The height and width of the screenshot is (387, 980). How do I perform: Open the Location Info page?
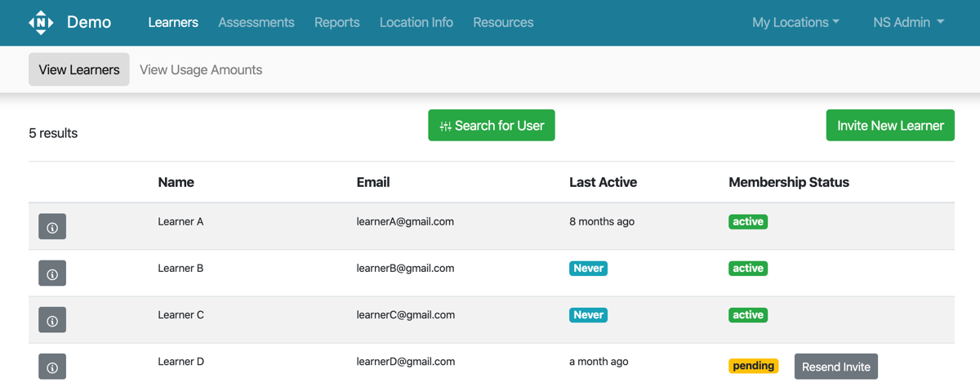(x=416, y=22)
